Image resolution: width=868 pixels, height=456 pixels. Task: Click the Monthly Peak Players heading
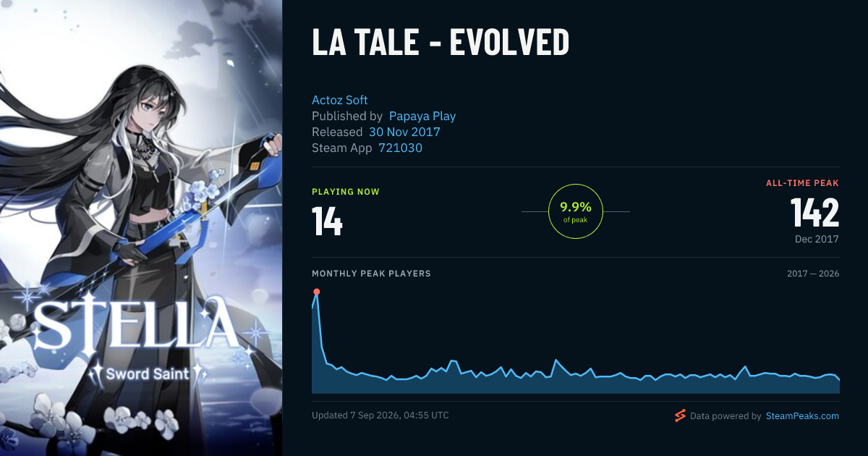click(371, 274)
